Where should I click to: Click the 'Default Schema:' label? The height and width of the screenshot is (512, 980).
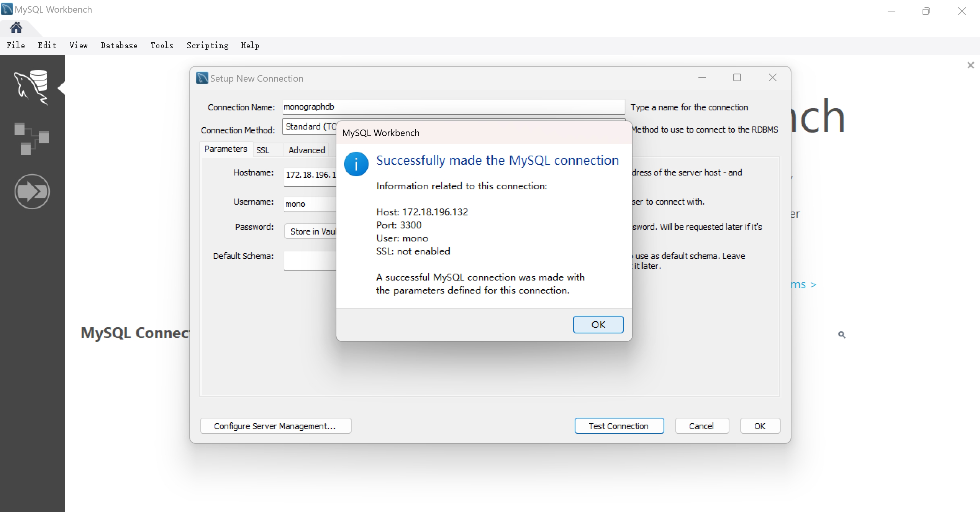(x=243, y=256)
